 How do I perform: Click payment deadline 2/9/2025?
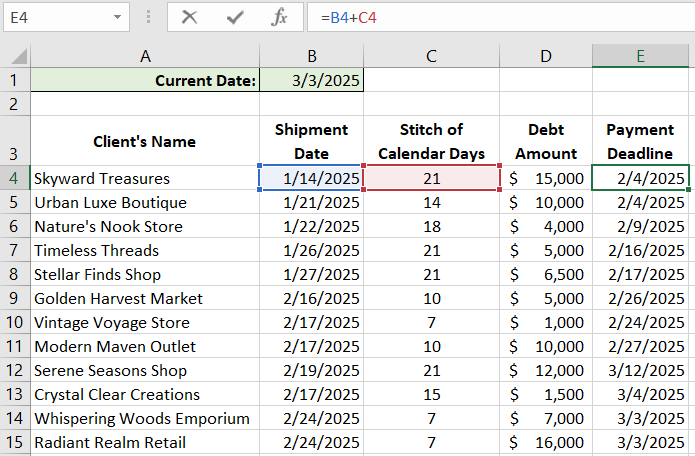point(640,226)
